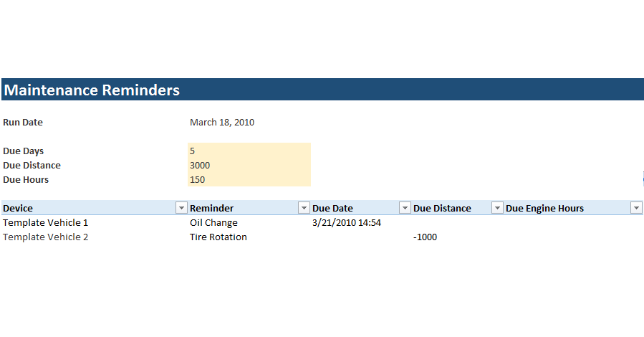Click the Oil Change reminder cell
This screenshot has width=644, height=337.
[213, 222]
